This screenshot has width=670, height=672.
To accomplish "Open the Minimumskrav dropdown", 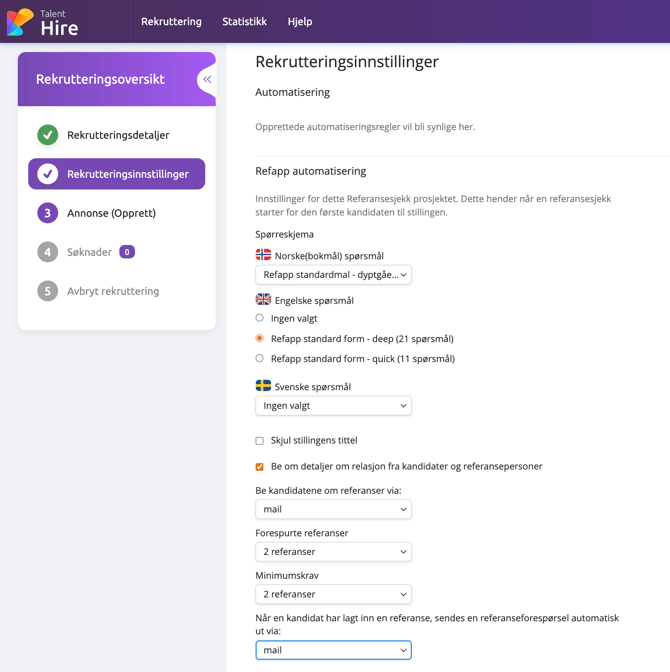I will point(333,594).
